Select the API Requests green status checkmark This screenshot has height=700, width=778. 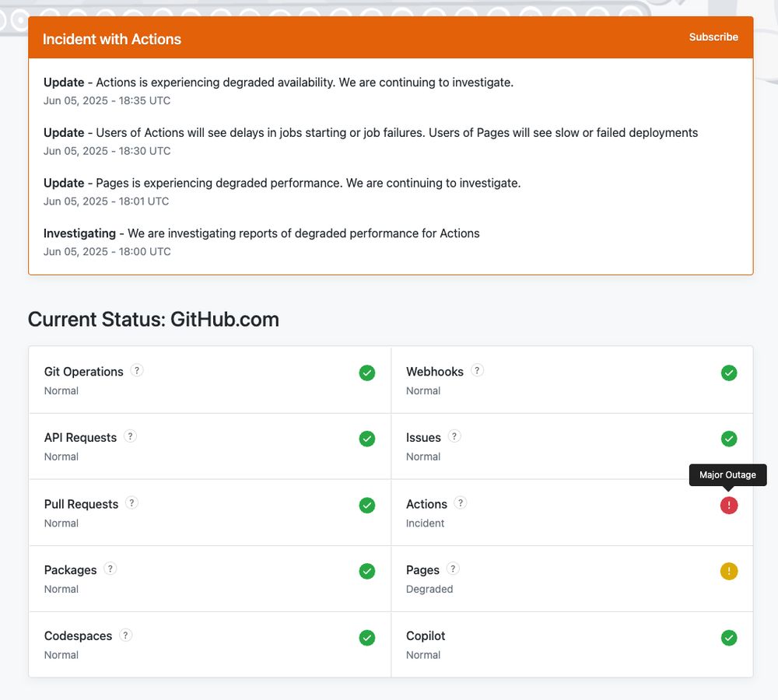(367, 439)
